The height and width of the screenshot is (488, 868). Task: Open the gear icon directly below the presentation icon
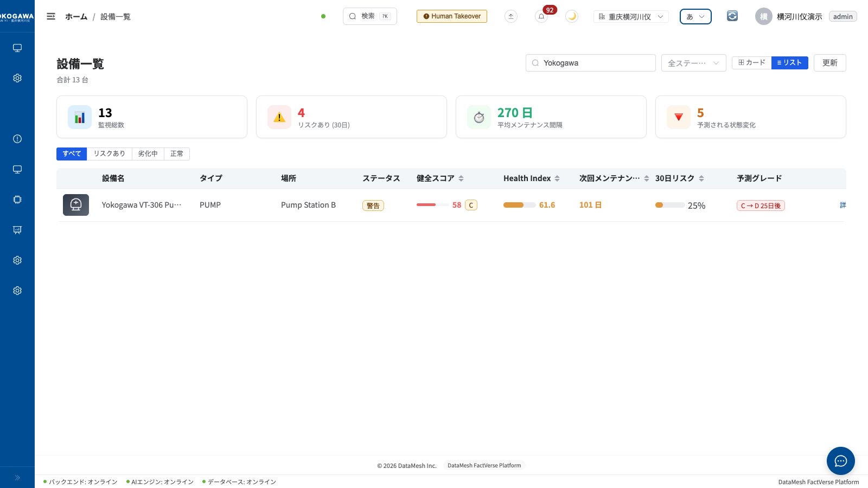[17, 260]
